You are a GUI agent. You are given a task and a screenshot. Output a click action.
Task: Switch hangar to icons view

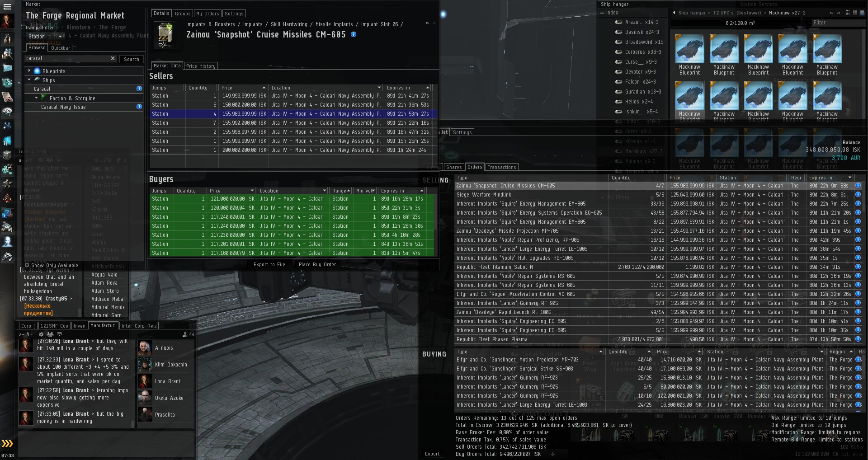coord(848,13)
